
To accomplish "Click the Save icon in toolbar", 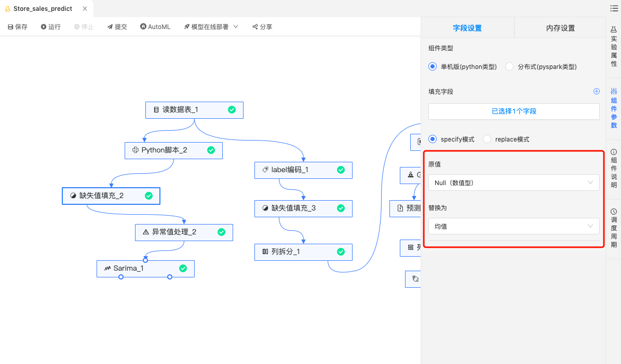I will click(x=10, y=27).
